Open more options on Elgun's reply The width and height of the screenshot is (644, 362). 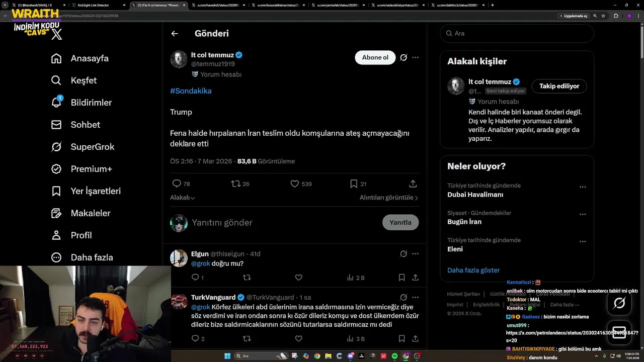(416, 254)
